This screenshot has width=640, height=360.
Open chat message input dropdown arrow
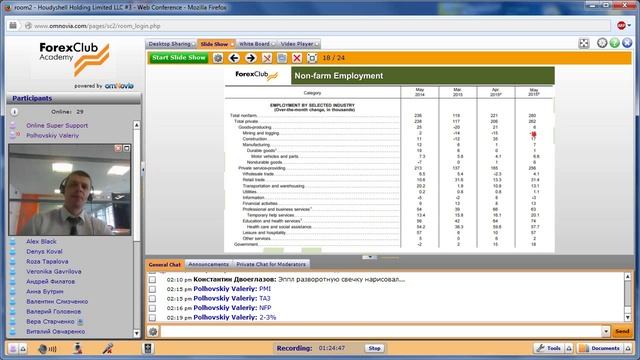[606, 331]
